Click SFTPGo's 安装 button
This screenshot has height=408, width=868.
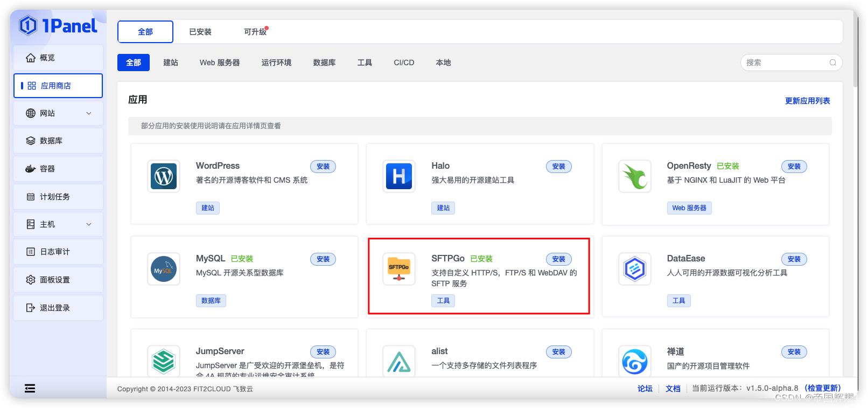click(559, 259)
